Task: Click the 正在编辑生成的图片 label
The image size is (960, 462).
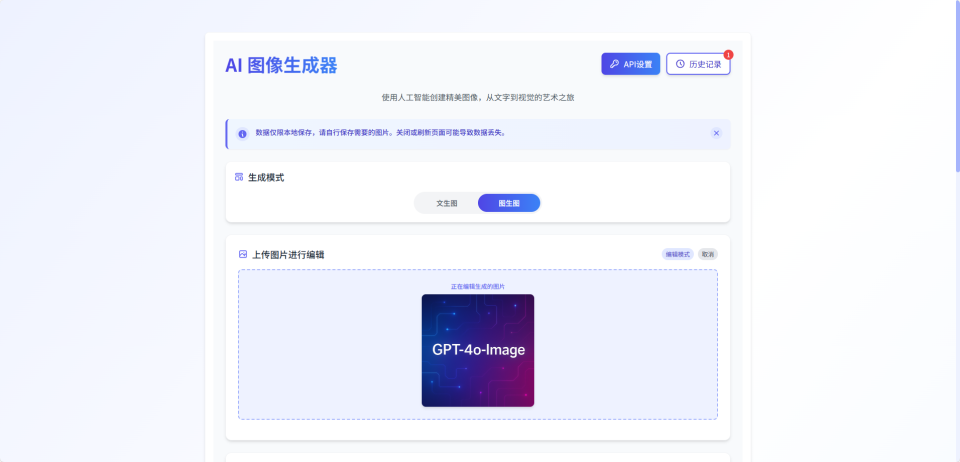Action: coord(478,286)
